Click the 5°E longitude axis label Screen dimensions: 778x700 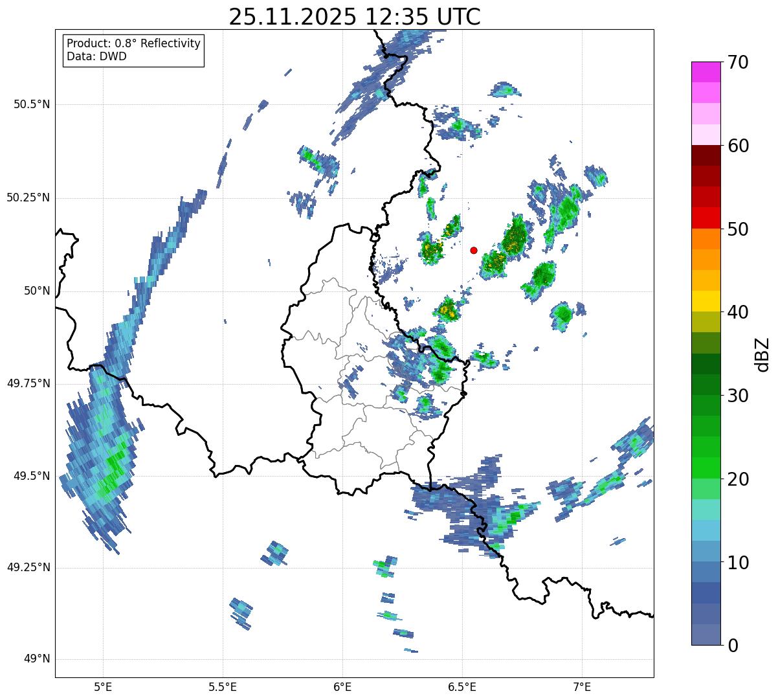(103, 686)
